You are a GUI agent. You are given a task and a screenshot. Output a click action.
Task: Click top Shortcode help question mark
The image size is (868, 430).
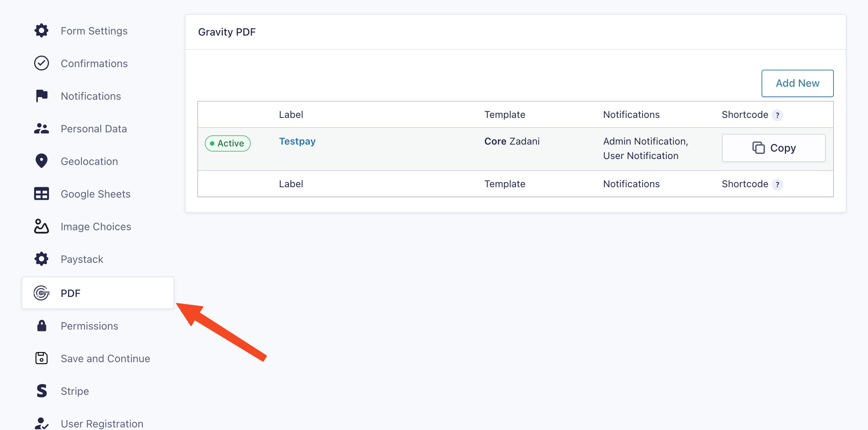pyautogui.click(x=777, y=115)
